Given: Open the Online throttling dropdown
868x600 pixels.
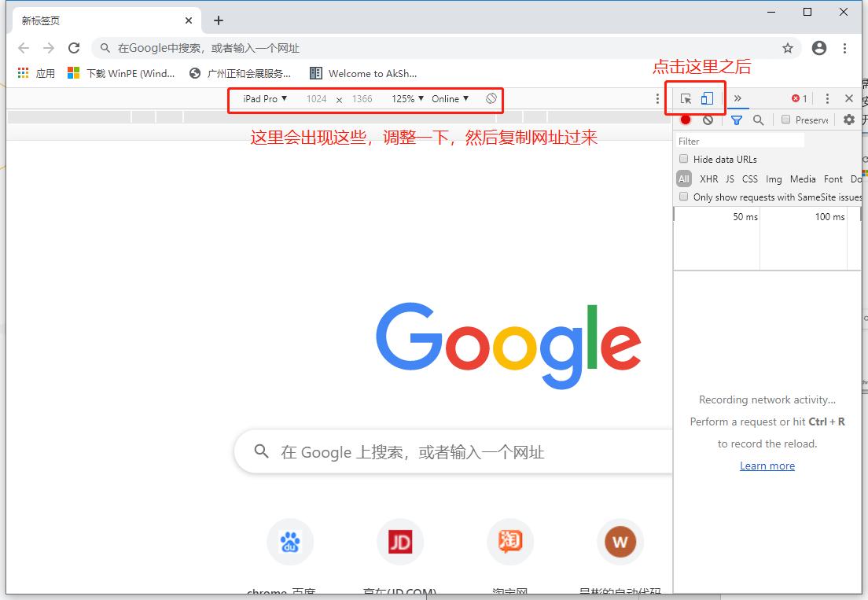Looking at the screenshot, I should 450,99.
